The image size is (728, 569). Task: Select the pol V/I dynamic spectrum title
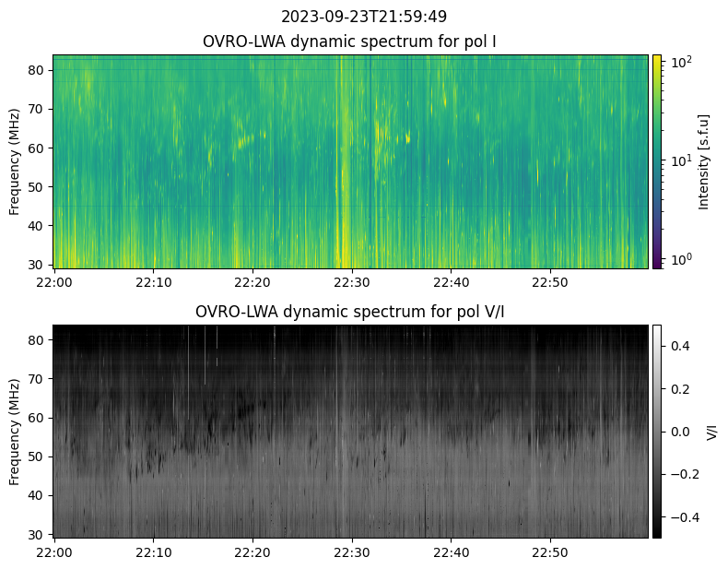350,312
